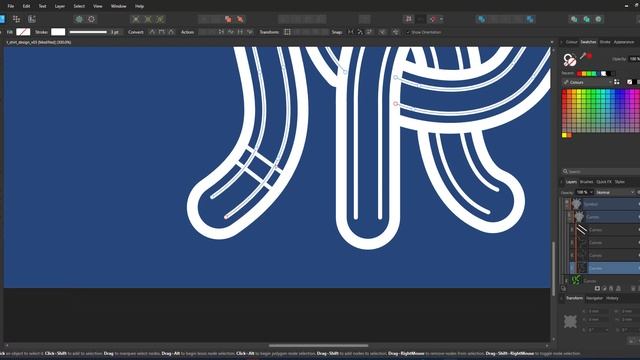Pick the colour picker eyedropper in Swatches
The width and height of the screenshot is (640, 360).
[583, 56]
